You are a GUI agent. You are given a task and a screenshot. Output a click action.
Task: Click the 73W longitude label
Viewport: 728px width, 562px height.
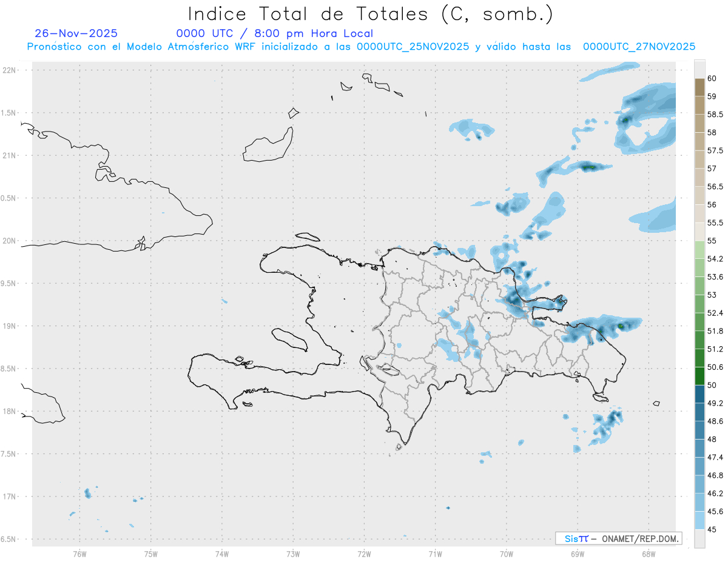click(293, 554)
